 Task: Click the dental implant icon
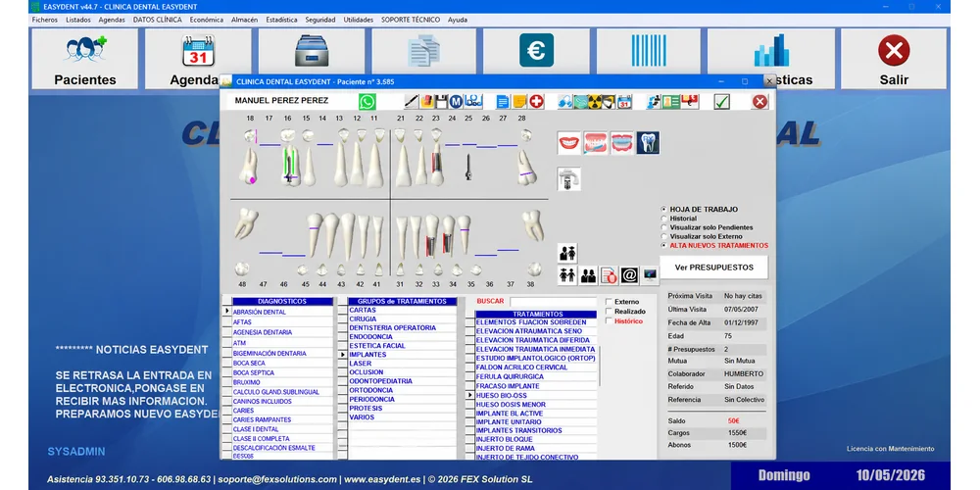click(568, 178)
